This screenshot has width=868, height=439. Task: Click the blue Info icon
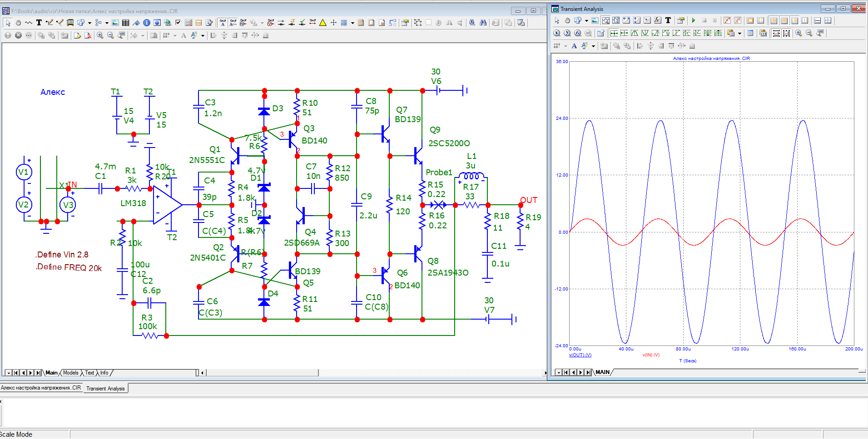(x=147, y=23)
